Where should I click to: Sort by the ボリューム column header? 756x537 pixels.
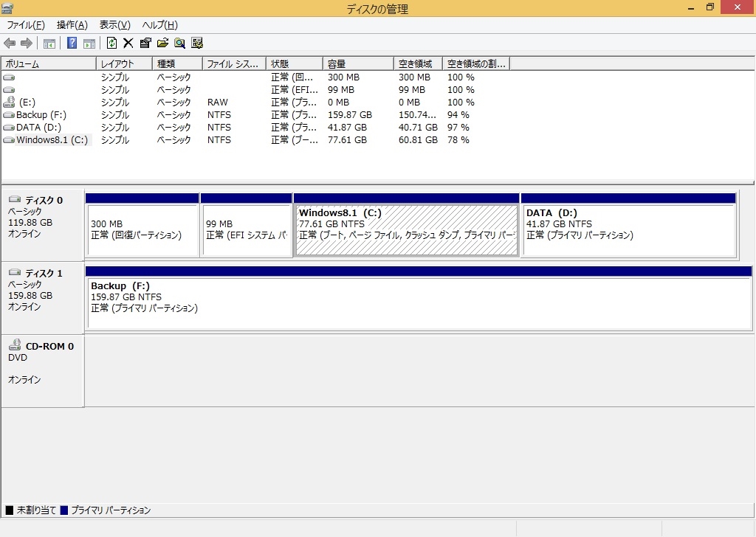(49, 63)
